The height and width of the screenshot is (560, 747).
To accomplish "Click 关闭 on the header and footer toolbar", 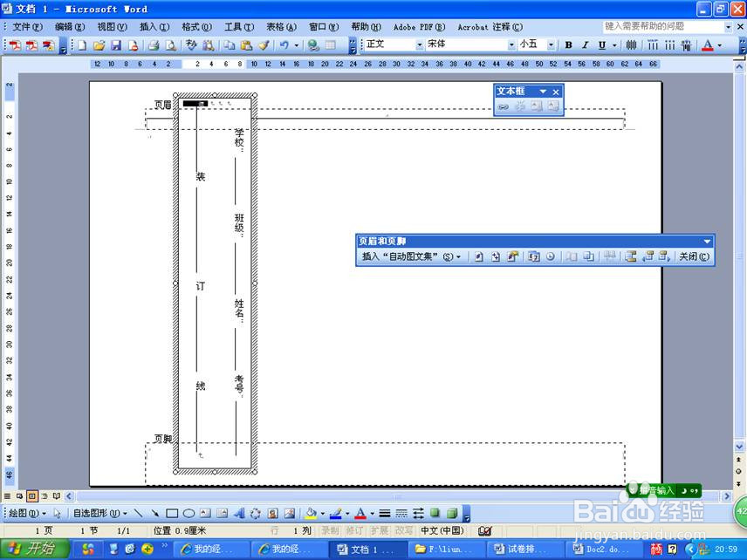I will pos(694,256).
